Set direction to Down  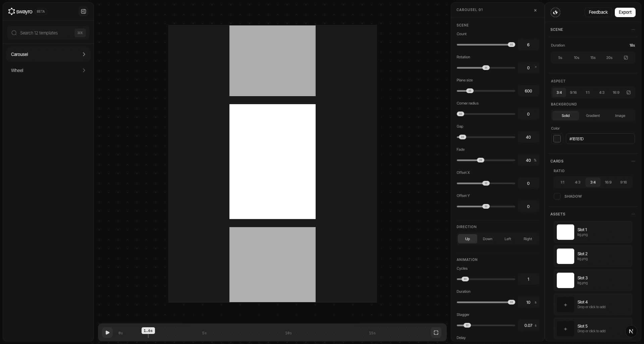point(487,239)
